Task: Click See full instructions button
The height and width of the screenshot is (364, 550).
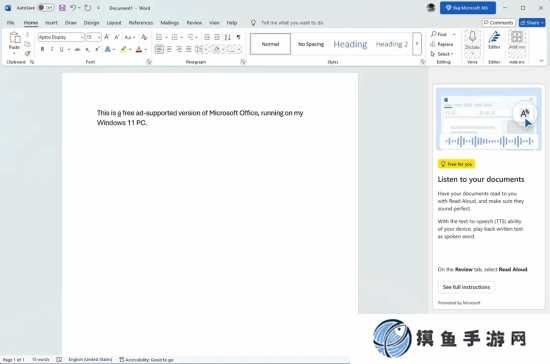Action: [x=466, y=287]
